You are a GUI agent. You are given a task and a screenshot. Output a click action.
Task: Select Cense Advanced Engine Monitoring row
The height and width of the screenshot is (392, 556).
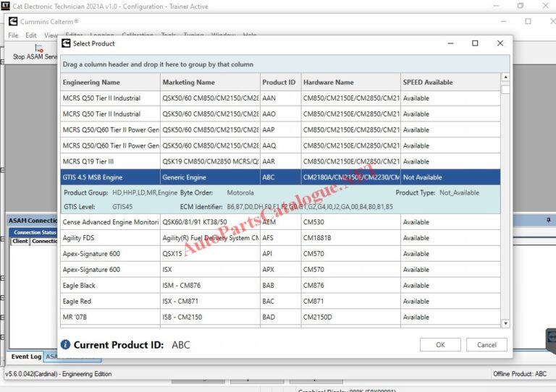tap(280, 222)
